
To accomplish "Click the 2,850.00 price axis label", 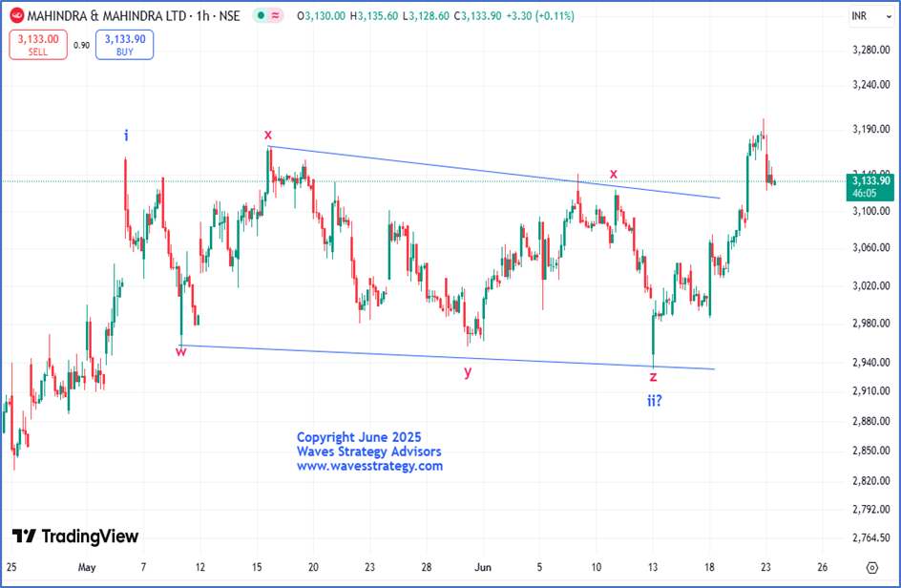I will (871, 451).
